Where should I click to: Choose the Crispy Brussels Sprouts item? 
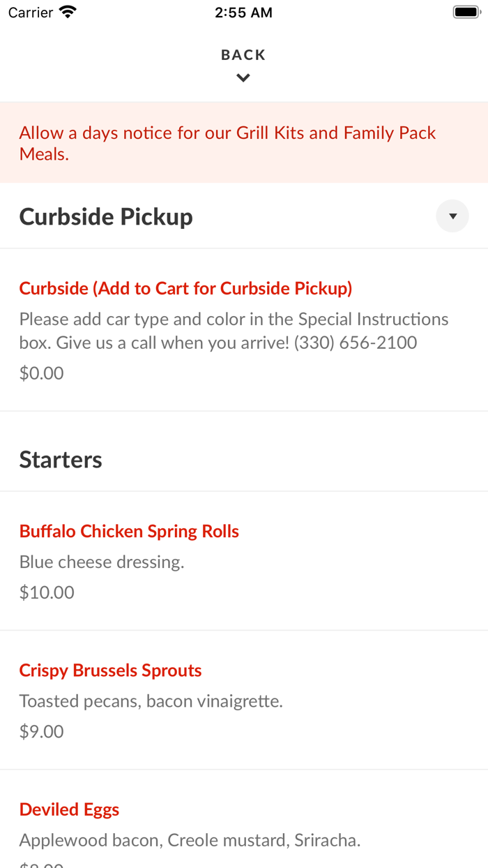point(110,671)
